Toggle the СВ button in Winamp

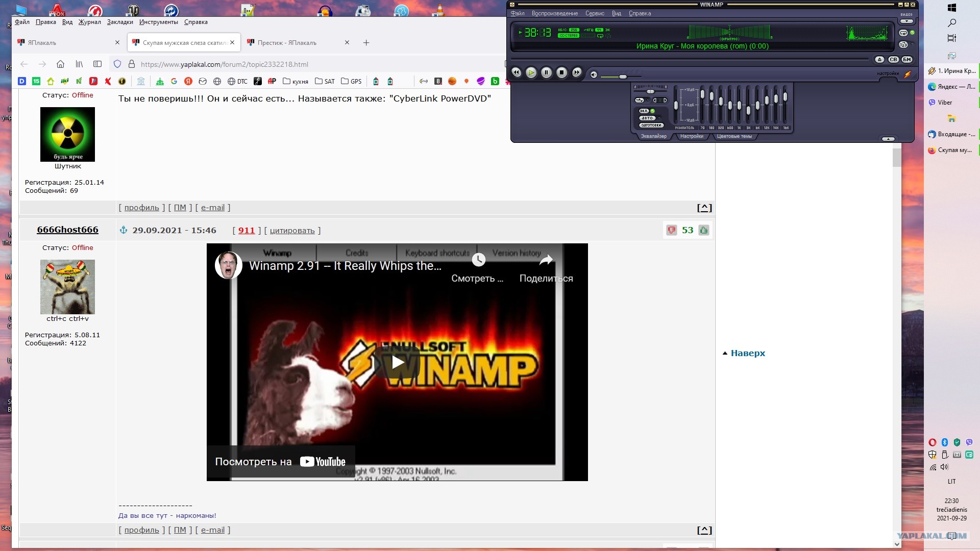point(893,60)
